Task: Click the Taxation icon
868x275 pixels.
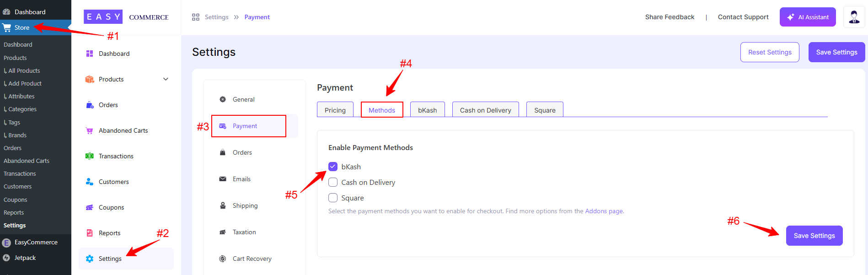Action: pos(223,232)
